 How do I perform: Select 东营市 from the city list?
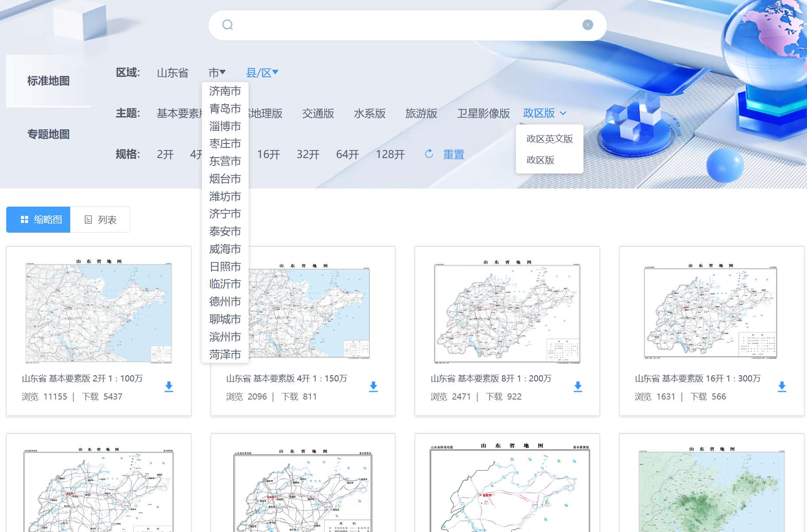click(225, 161)
